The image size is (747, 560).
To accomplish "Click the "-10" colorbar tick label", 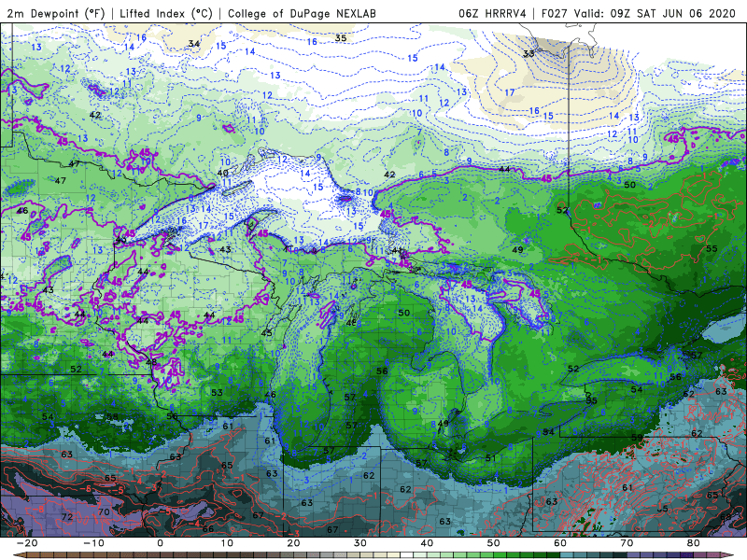I will (x=93, y=543).
